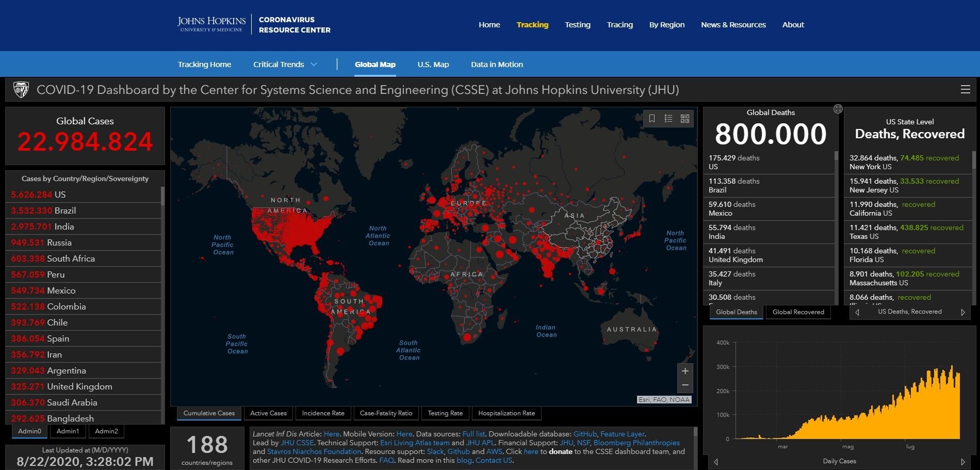Switch map to Active Cases tab
980x470 pixels.
coord(268,413)
